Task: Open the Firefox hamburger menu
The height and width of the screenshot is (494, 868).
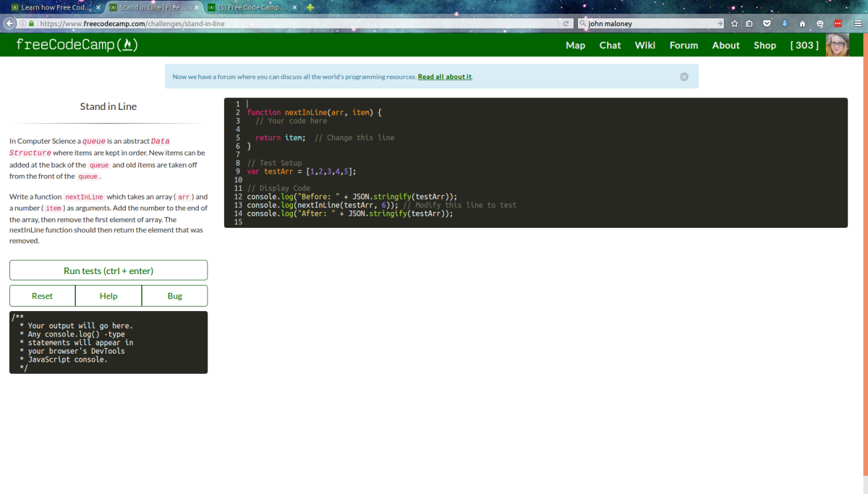Action: point(858,23)
